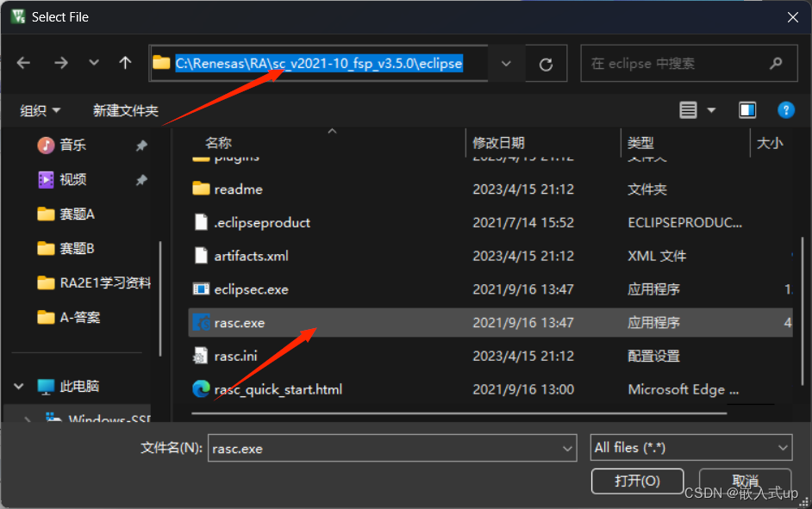Open the view options dropdown arrow
Screen dimensions: 812x509
click(x=711, y=109)
